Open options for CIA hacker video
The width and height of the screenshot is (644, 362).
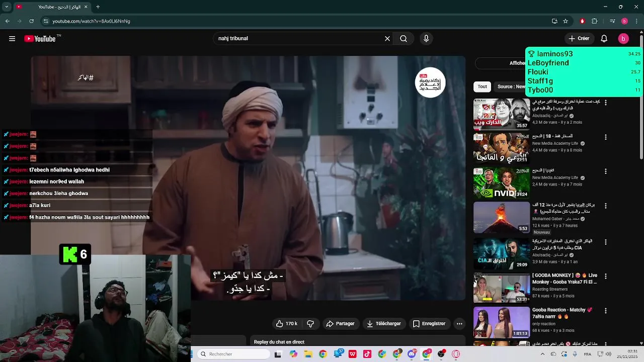click(x=606, y=242)
